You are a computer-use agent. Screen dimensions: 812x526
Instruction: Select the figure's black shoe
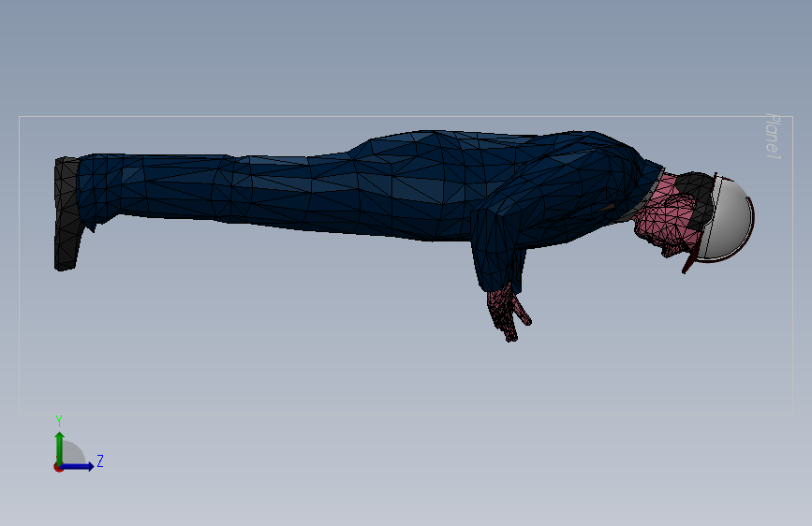(67, 213)
